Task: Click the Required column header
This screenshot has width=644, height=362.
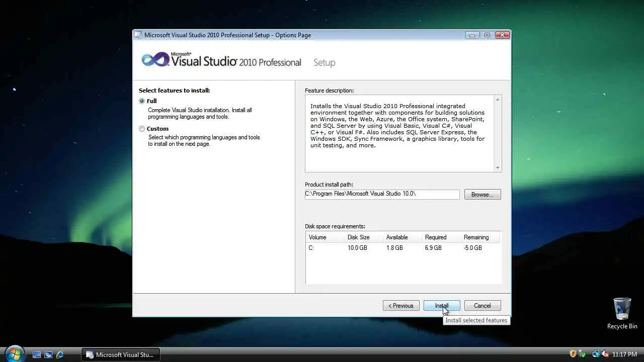Action: coord(441,237)
